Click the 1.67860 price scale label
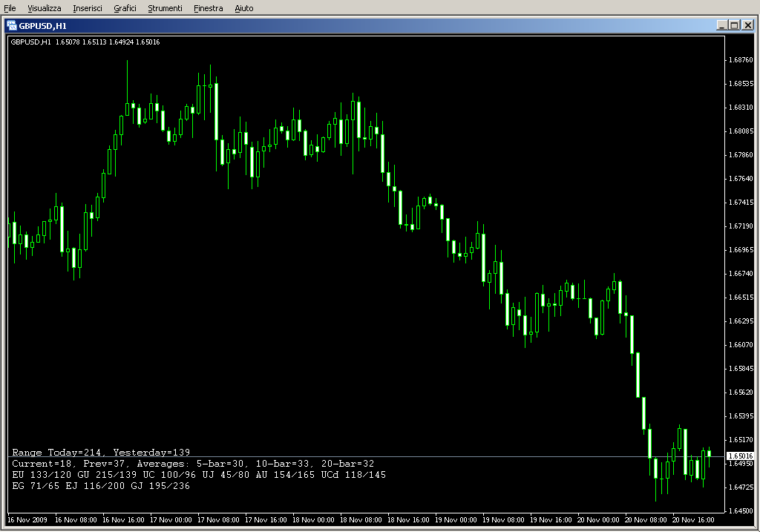 coord(741,155)
